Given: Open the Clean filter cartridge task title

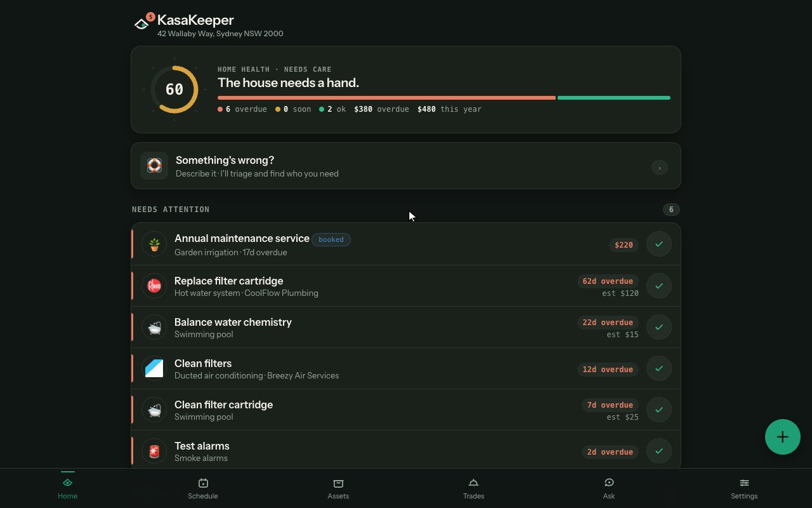Looking at the screenshot, I should pos(223,404).
